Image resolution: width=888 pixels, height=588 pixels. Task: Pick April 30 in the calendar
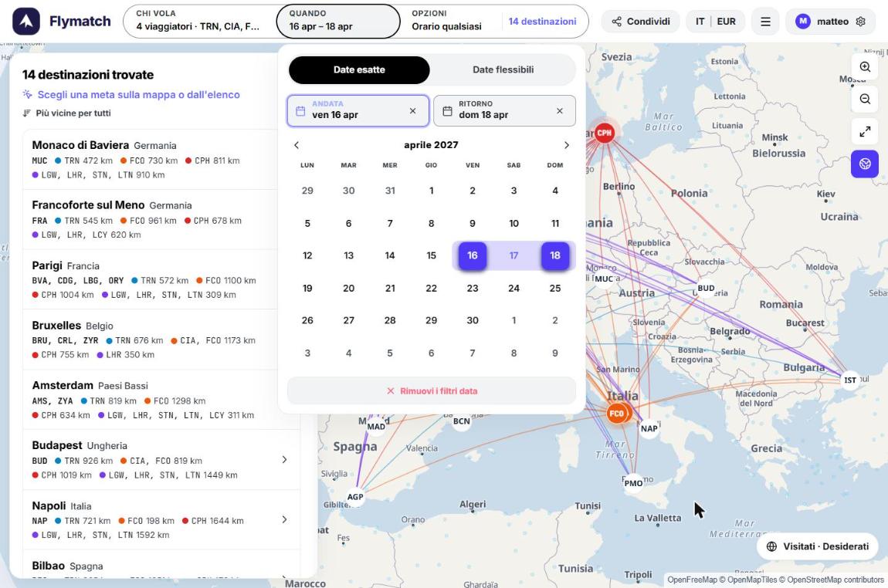click(x=473, y=320)
